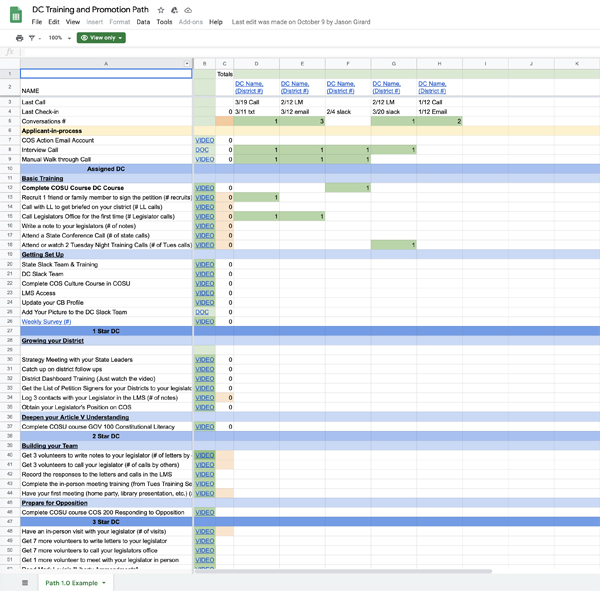Open the Tools menu
600x600 pixels.
164,21
